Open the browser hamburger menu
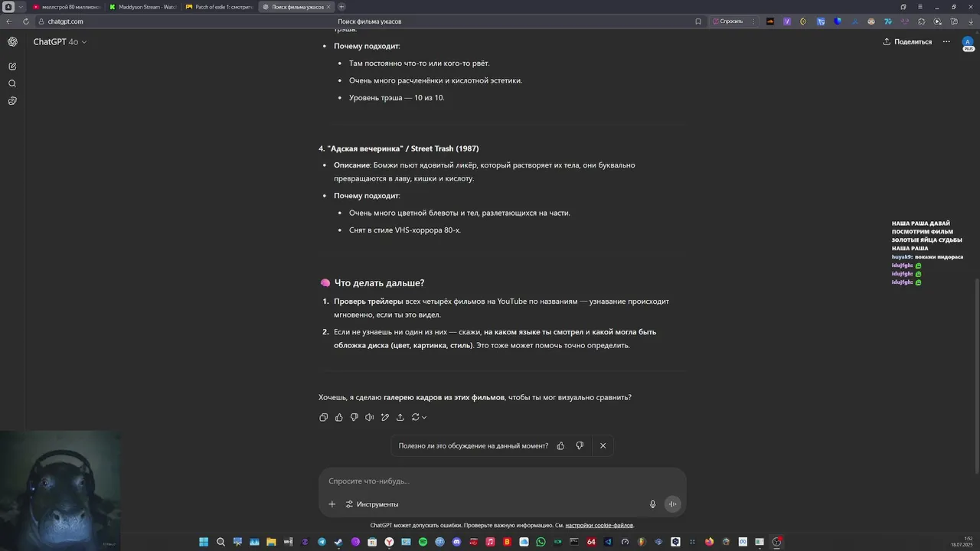 920,7
